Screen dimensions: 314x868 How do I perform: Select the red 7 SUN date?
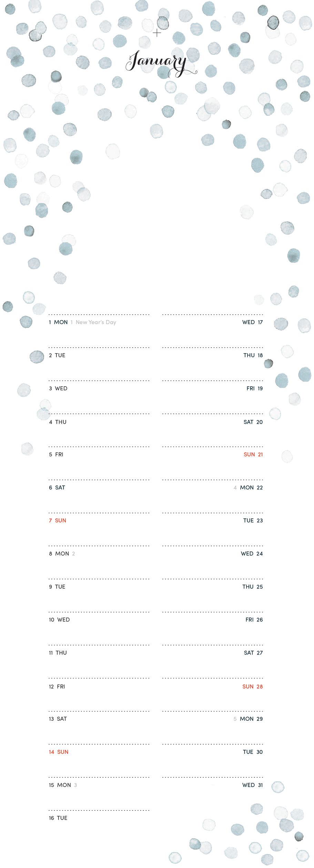point(58,520)
